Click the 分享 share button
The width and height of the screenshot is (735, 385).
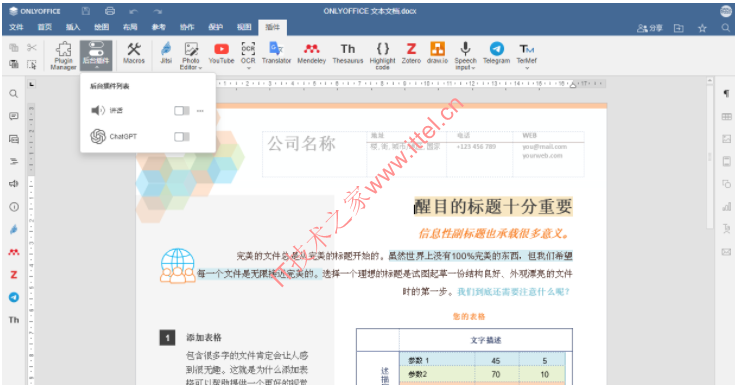pos(650,28)
